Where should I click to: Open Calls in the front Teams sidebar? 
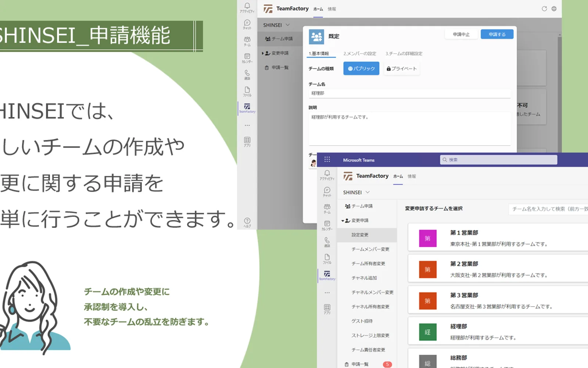[x=327, y=242]
